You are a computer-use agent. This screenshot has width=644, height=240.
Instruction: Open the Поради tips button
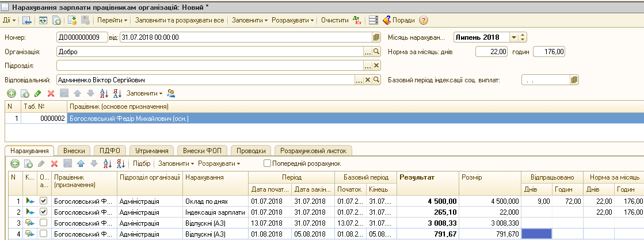point(399,20)
